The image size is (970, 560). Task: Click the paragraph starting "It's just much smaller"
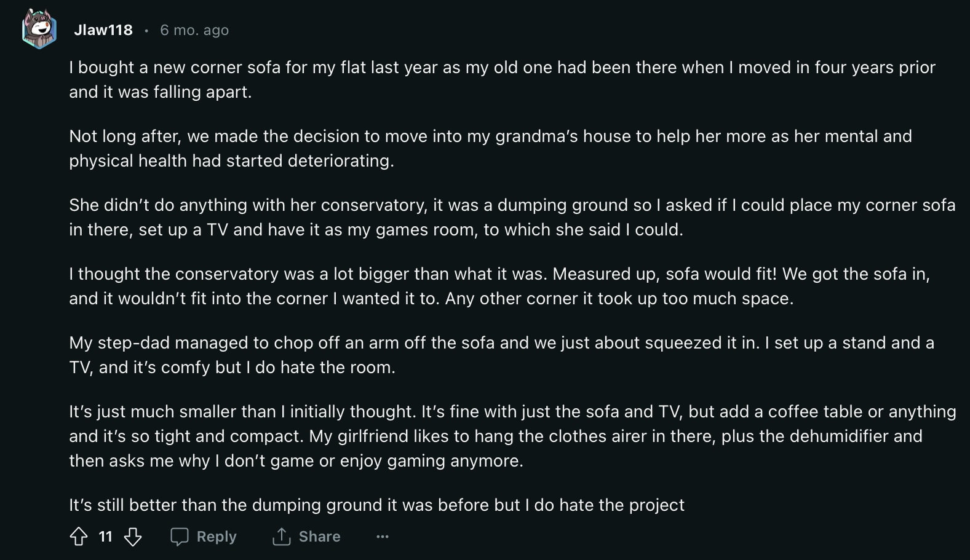431,436
